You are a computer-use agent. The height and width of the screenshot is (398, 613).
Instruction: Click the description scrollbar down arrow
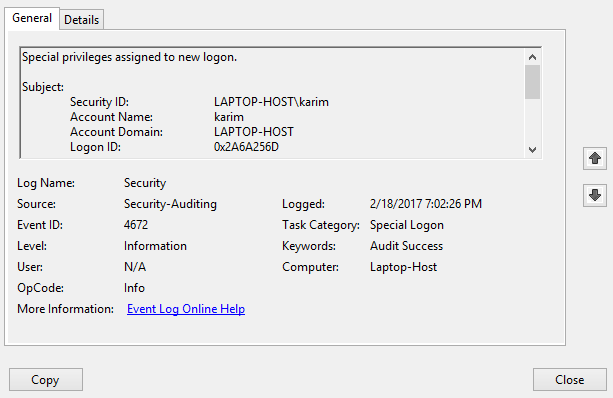pyautogui.click(x=532, y=150)
